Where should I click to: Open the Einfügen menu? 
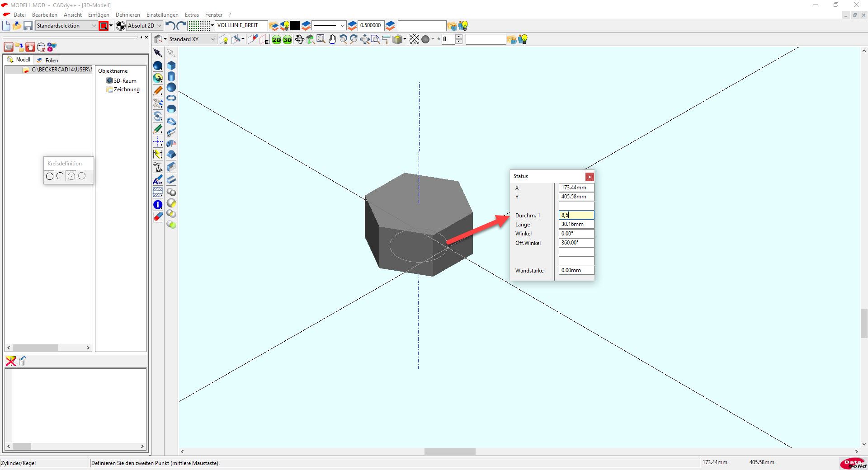click(99, 15)
